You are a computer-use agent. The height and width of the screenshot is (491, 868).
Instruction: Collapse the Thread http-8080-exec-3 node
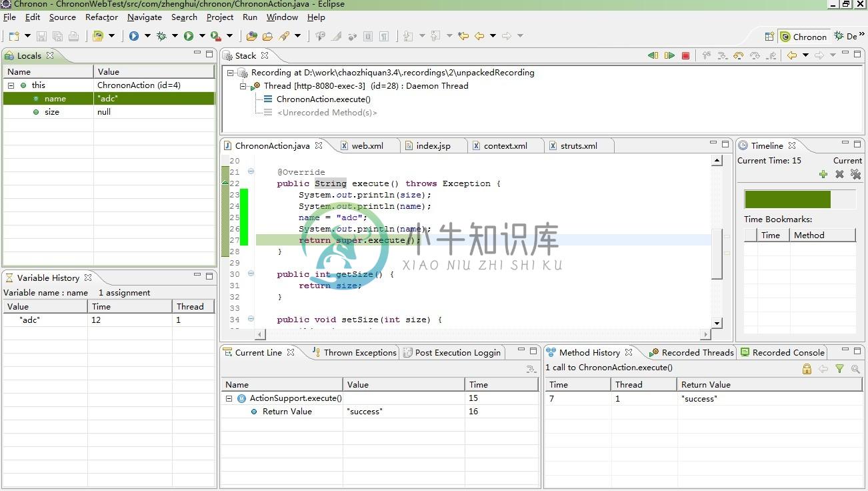click(x=243, y=86)
